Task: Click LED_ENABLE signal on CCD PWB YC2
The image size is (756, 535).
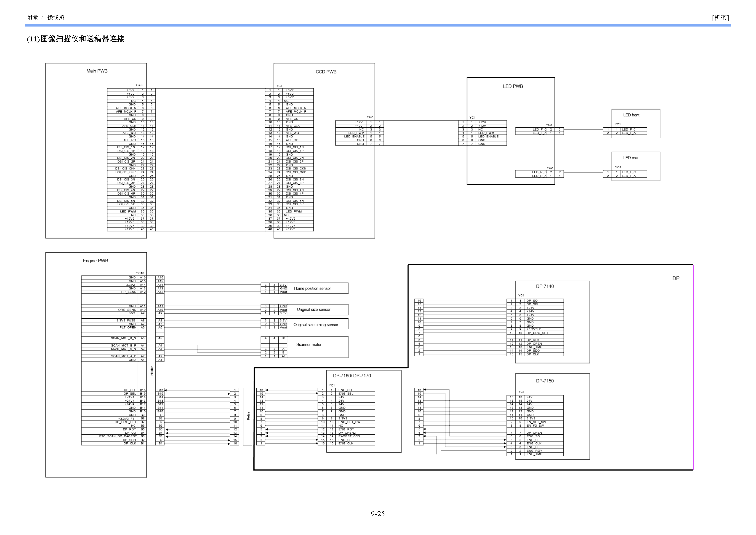Action: point(354,137)
